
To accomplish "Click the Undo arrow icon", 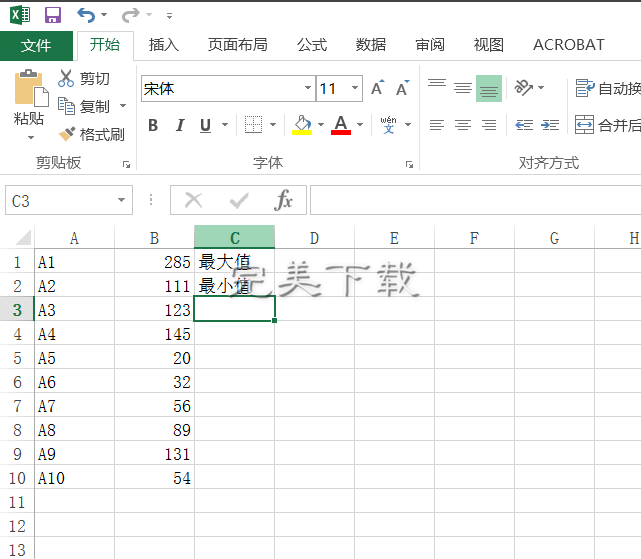I will click(86, 16).
